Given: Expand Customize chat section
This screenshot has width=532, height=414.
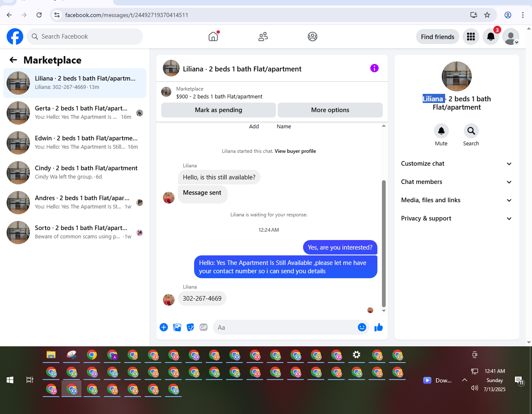Looking at the screenshot, I should [456, 164].
